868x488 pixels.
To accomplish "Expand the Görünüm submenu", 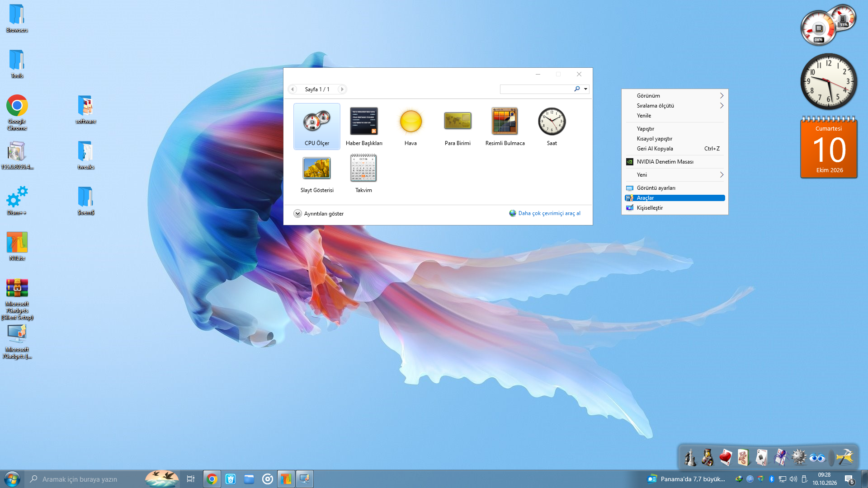I will pyautogui.click(x=675, y=96).
